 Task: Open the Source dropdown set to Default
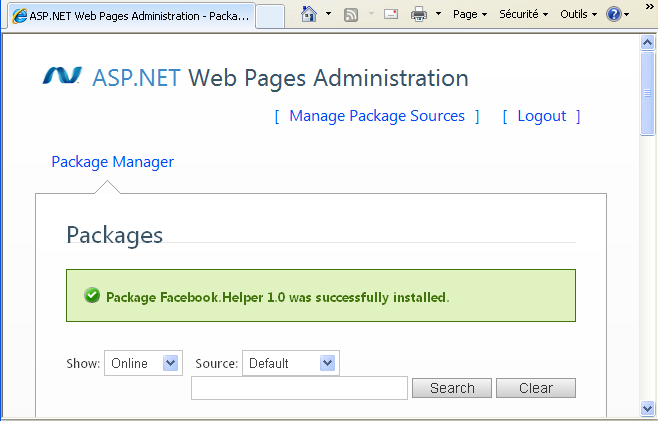tap(290, 363)
